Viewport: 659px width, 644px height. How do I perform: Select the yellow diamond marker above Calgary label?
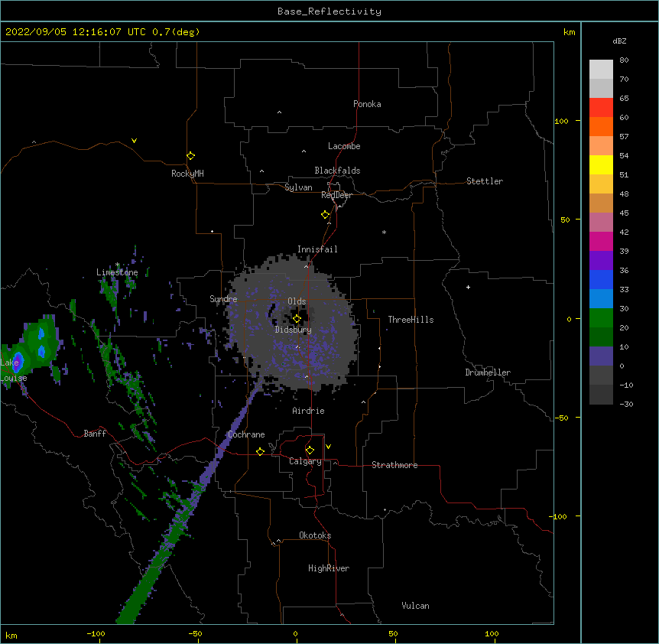click(310, 450)
